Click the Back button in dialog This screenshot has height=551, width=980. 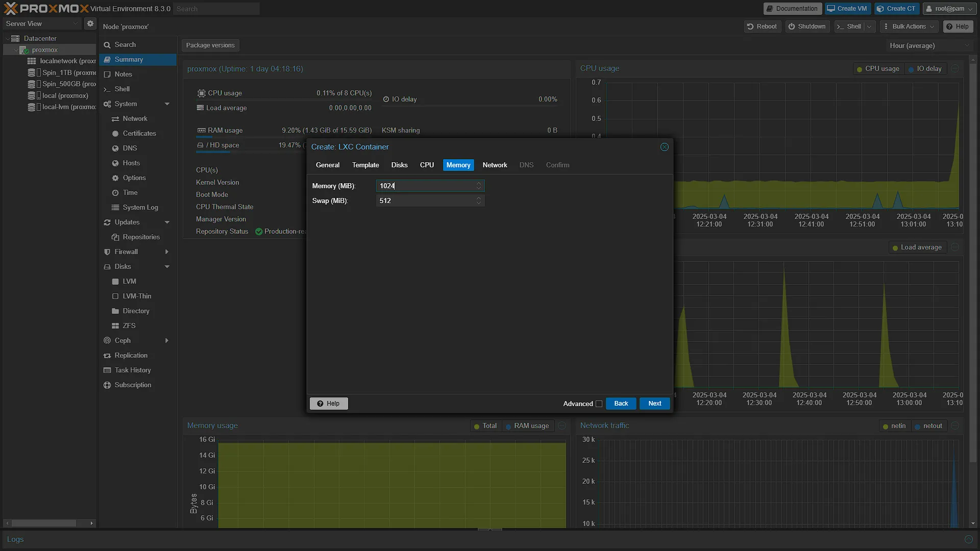pos(621,404)
